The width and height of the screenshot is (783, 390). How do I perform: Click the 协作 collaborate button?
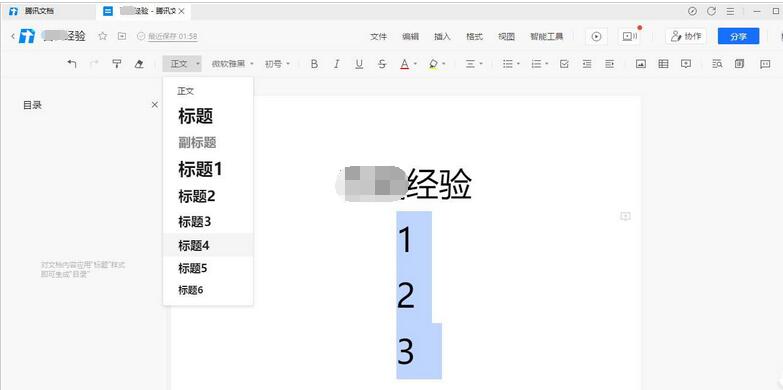[x=686, y=36]
